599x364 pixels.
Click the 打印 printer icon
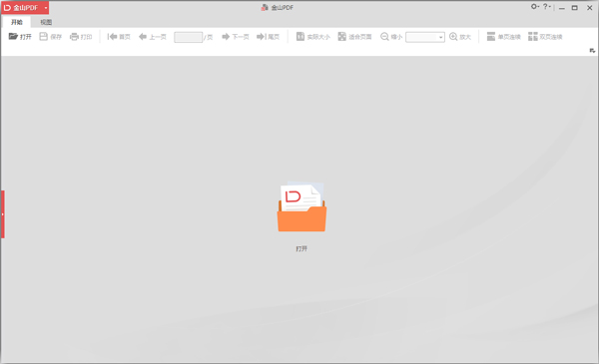click(74, 37)
